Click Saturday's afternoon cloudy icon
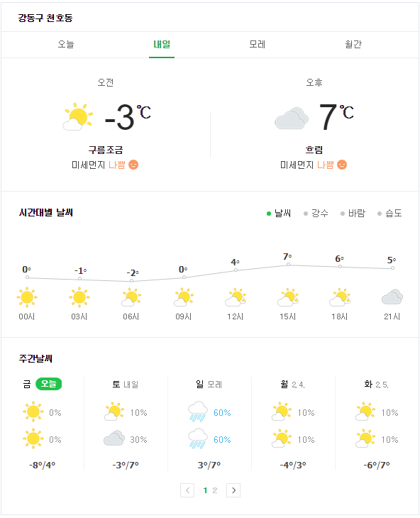Screen dimensions: 420x518 tap(114, 438)
